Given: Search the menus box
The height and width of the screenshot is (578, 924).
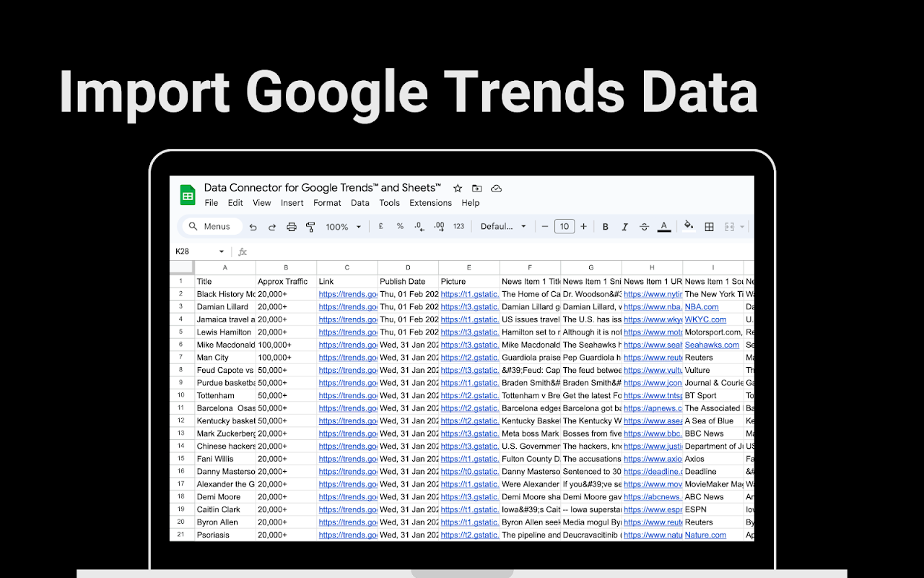Looking at the screenshot, I should click(x=211, y=226).
